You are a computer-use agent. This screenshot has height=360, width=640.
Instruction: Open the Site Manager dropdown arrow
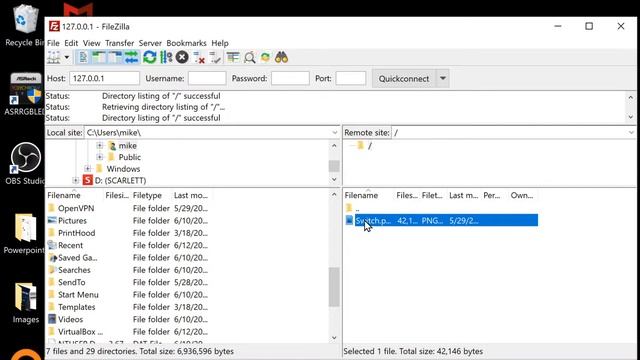pos(67,58)
